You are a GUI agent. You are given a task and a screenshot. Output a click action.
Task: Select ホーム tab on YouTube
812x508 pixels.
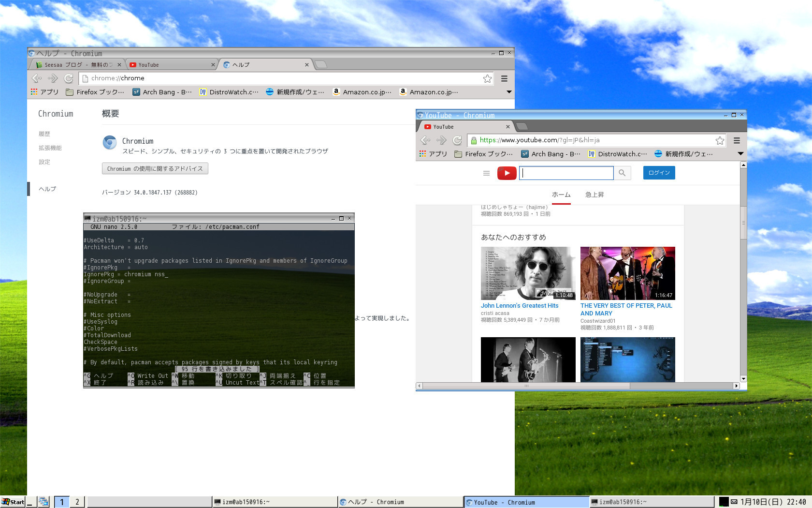561,195
